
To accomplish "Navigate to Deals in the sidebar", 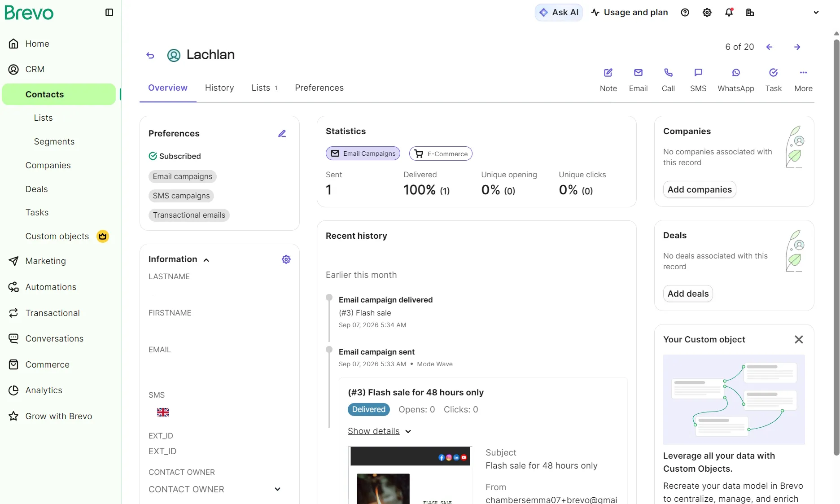I will (x=37, y=189).
